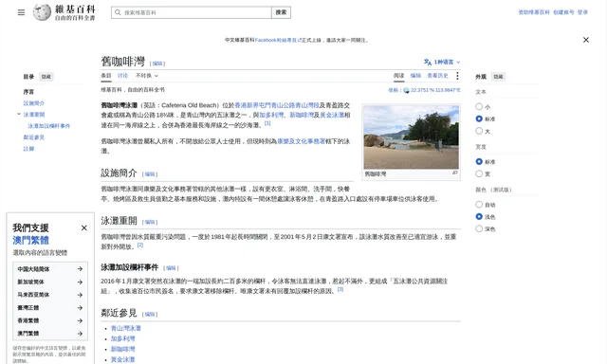Select dark color 深色
Image resolution: width=607 pixels, height=364 pixels.
479,228
